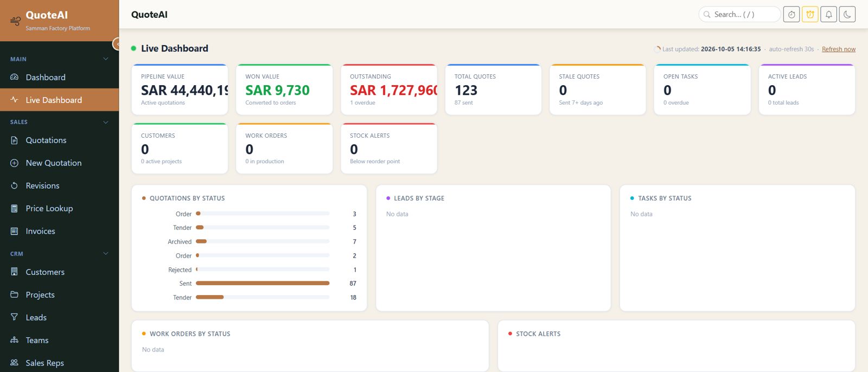Open the Sales Reps menu item

point(59,363)
